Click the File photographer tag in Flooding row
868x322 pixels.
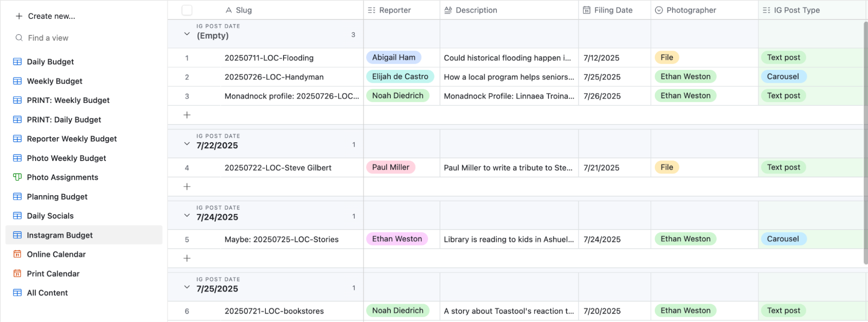[667, 57]
